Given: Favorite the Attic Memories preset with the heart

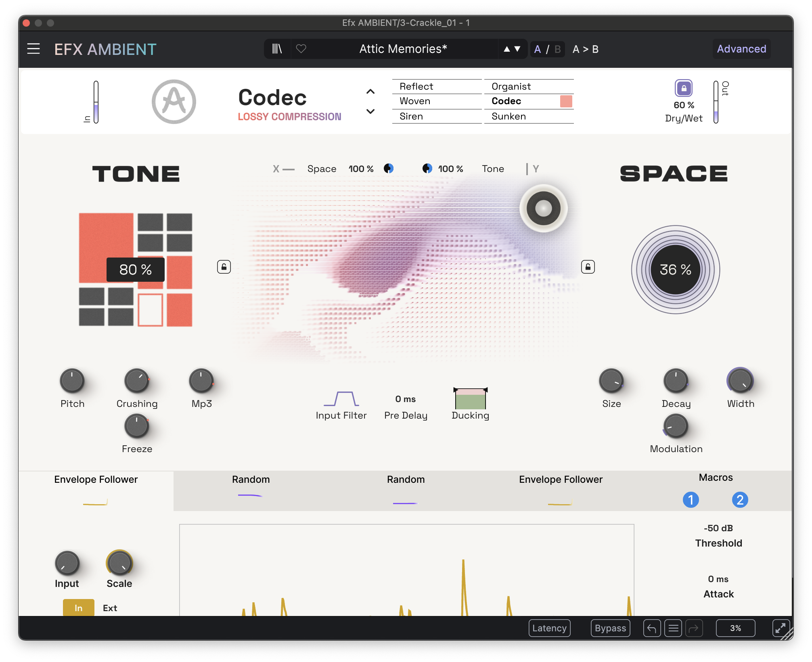Looking at the screenshot, I should (x=301, y=49).
